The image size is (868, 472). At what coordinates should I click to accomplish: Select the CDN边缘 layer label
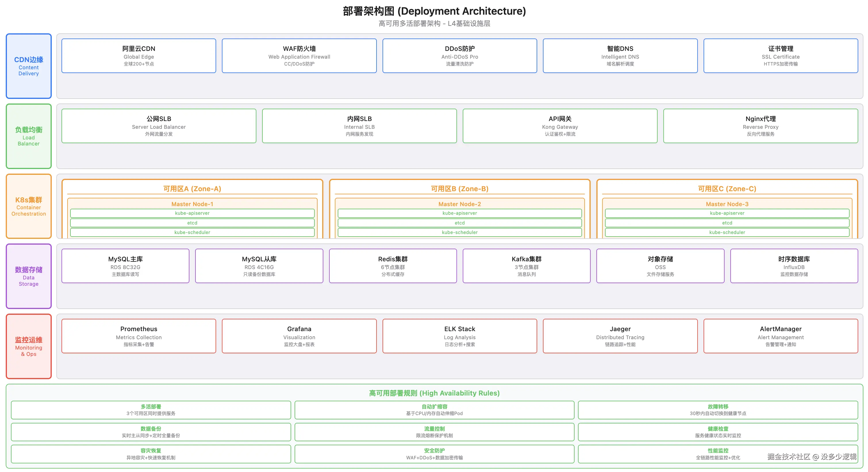click(29, 66)
